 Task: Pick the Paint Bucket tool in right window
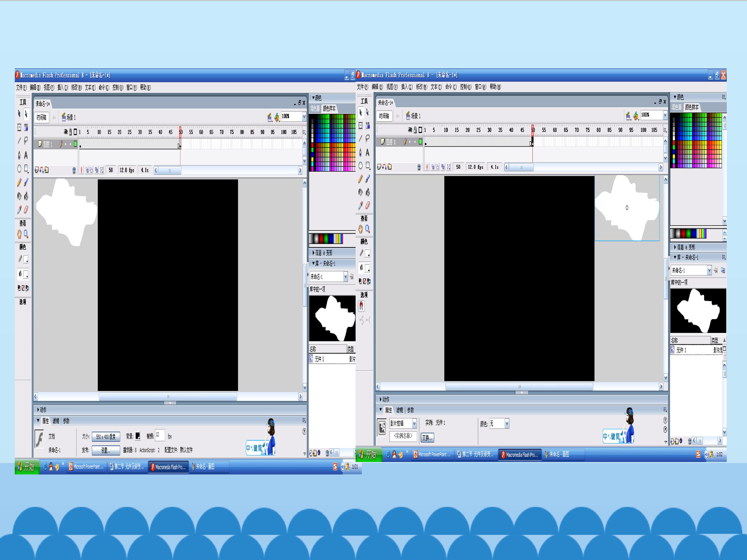coord(368,192)
